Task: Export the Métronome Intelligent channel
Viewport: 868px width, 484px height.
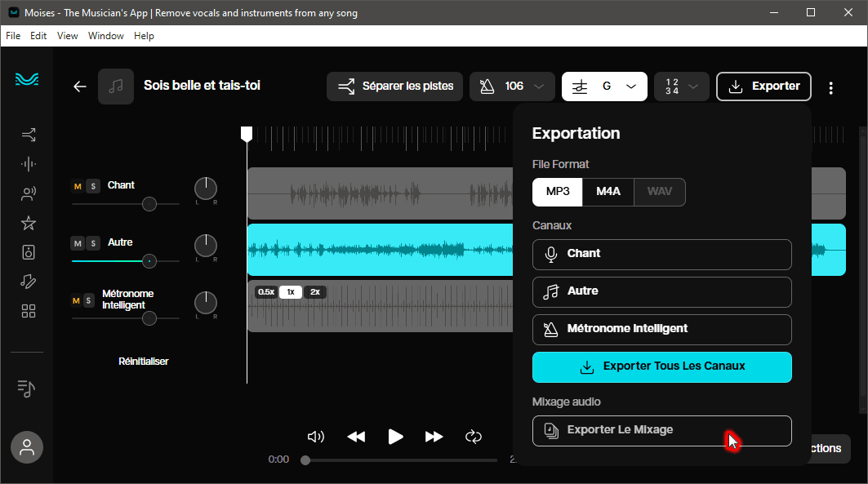Action: click(x=662, y=330)
